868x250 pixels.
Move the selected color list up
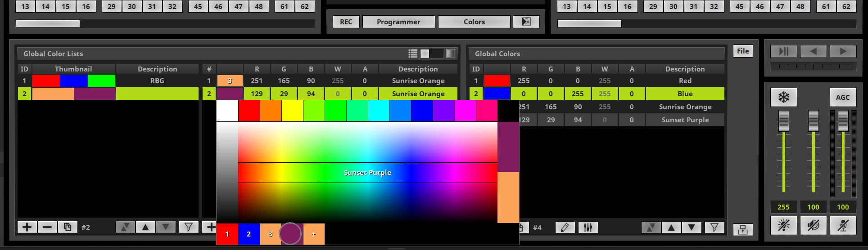click(x=145, y=227)
